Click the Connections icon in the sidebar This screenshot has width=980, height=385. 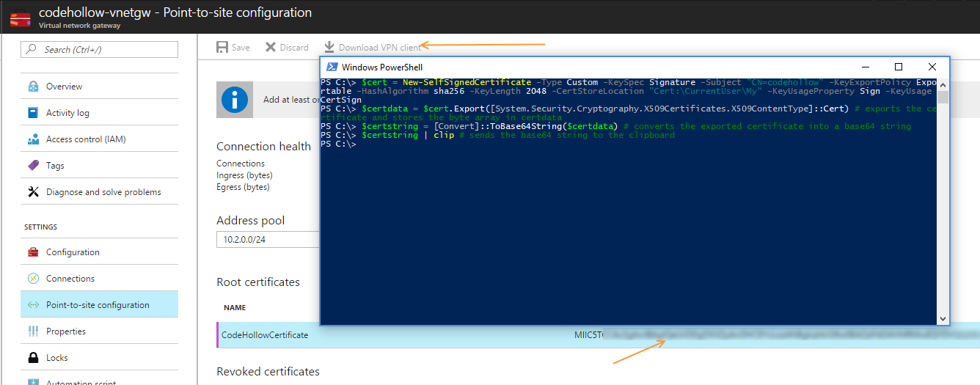click(x=33, y=279)
